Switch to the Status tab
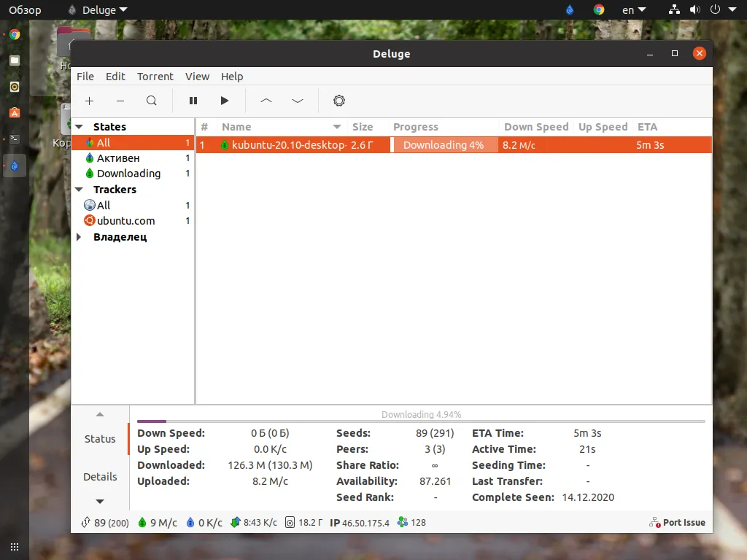Screen dimensions: 747x560 point(100,438)
